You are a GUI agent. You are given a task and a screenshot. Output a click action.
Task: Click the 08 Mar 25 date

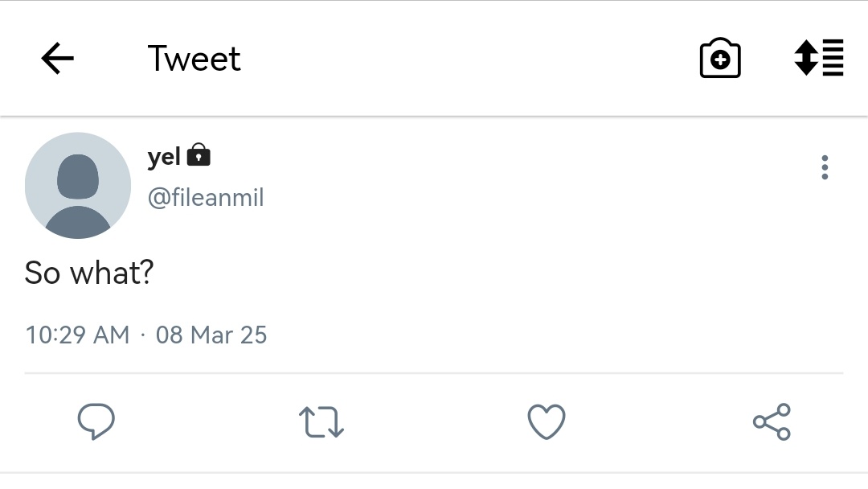(211, 335)
